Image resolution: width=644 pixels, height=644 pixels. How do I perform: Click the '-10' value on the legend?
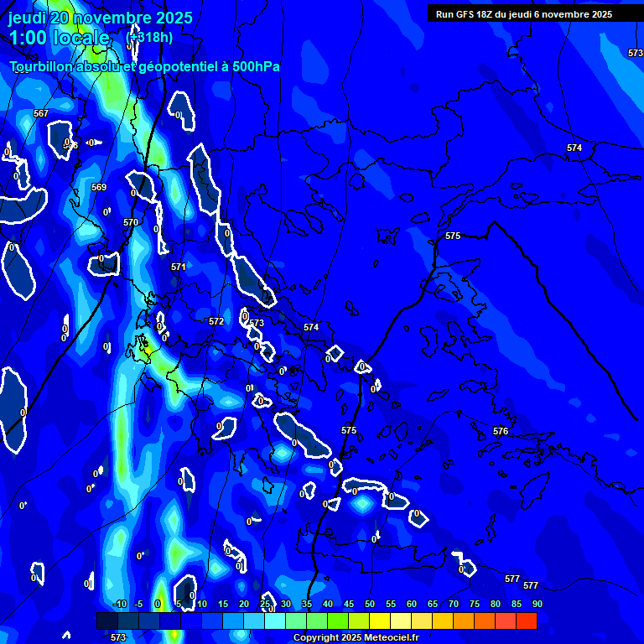119,605
